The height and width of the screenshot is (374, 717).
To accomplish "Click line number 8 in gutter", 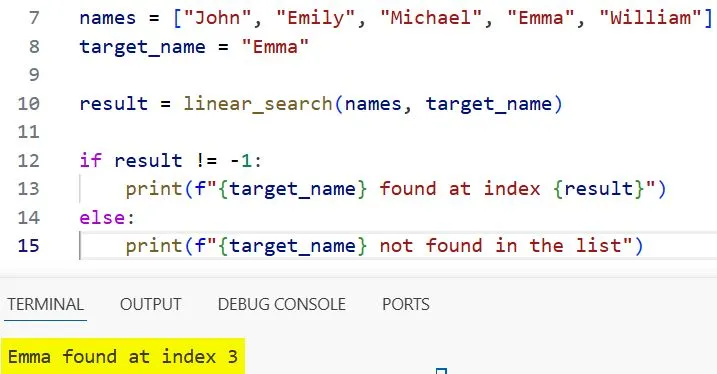I will click(34, 47).
